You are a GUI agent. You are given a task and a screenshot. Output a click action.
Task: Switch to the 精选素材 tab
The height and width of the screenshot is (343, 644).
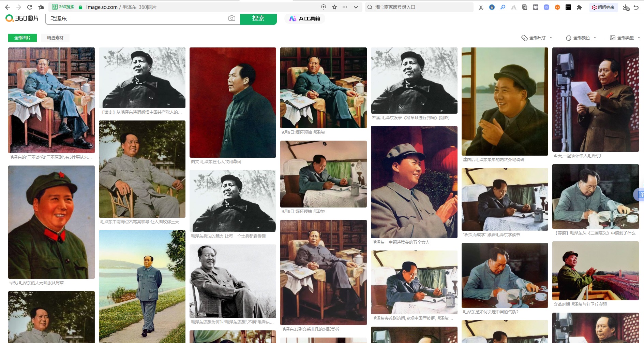coord(55,38)
